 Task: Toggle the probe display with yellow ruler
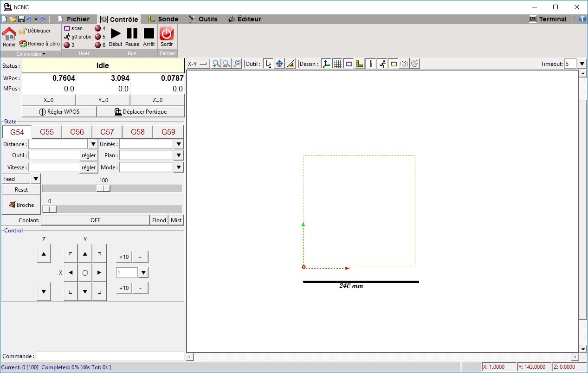click(360, 64)
